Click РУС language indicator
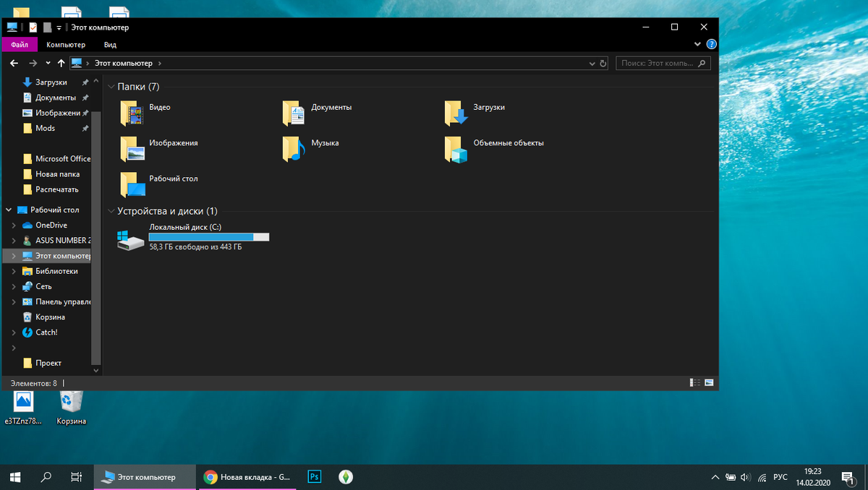 (780, 478)
